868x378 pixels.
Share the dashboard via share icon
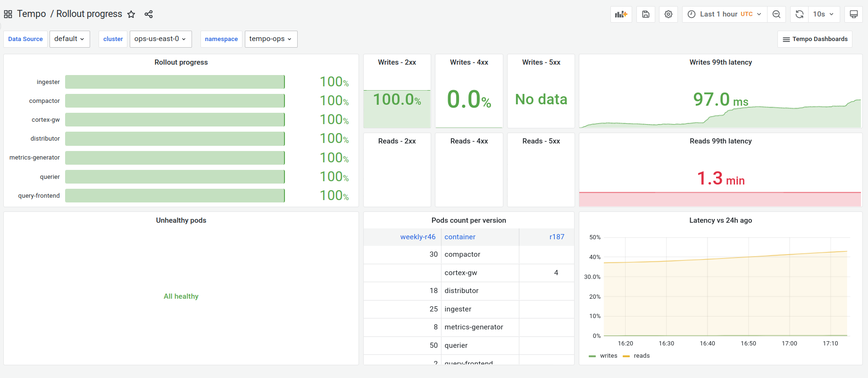pos(149,14)
